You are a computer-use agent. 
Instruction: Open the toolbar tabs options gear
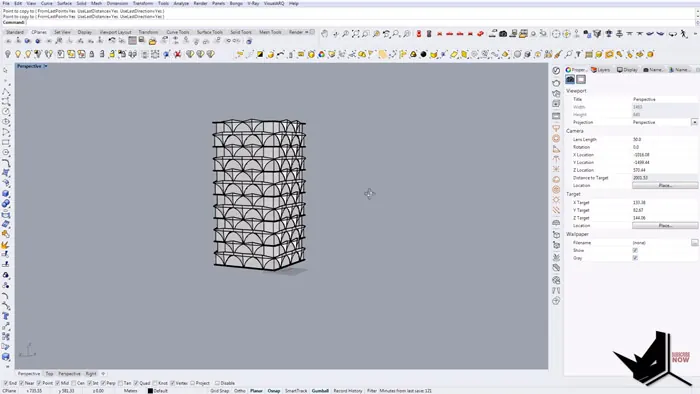(x=312, y=32)
